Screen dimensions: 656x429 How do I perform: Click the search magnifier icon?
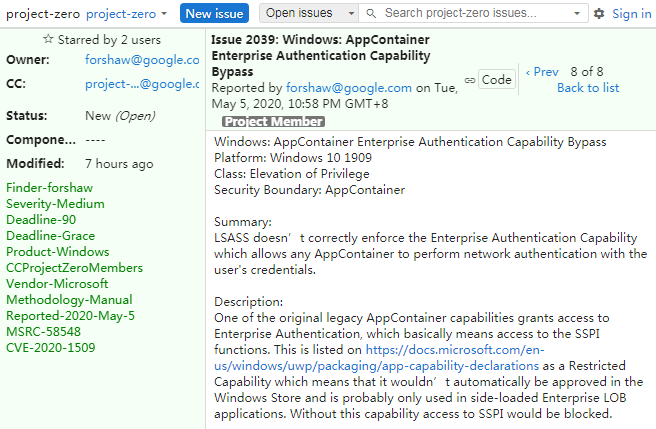[371, 14]
